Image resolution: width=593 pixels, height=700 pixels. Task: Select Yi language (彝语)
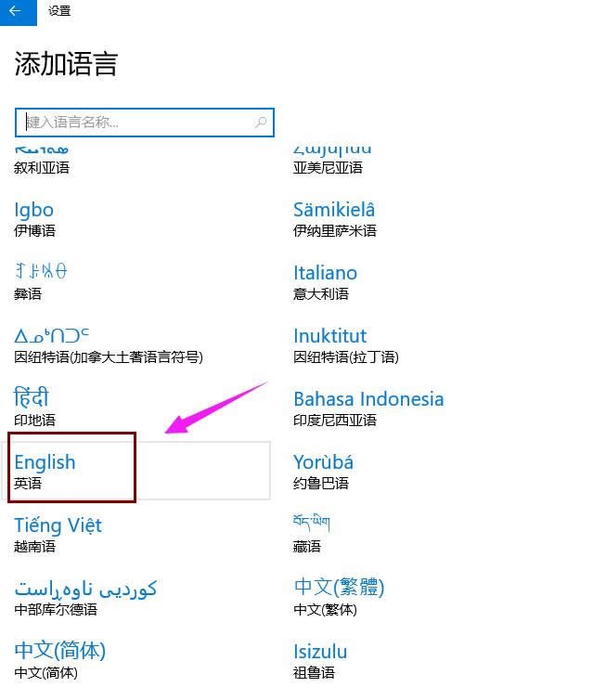point(40,281)
